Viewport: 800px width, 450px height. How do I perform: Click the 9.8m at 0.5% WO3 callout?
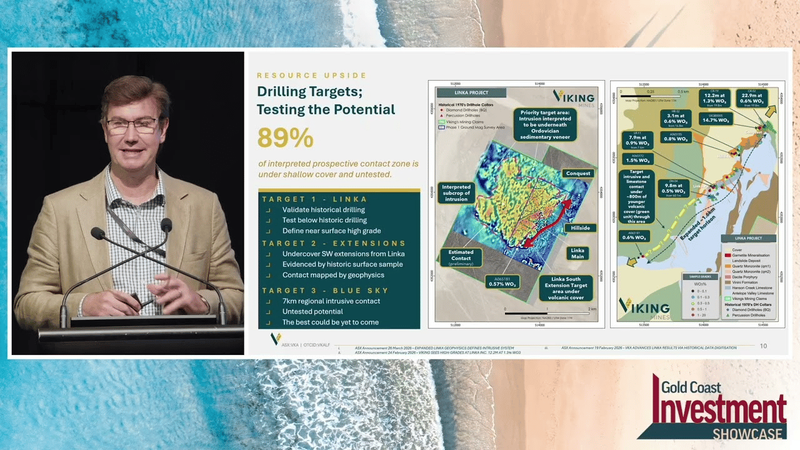pyautogui.click(x=673, y=188)
